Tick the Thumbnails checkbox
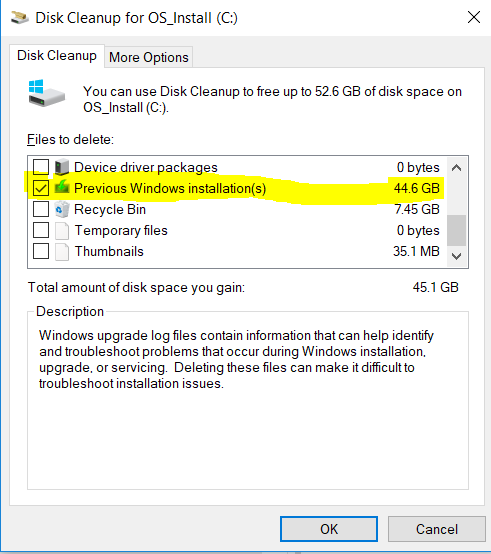The width and height of the screenshot is (491, 554). (x=41, y=252)
